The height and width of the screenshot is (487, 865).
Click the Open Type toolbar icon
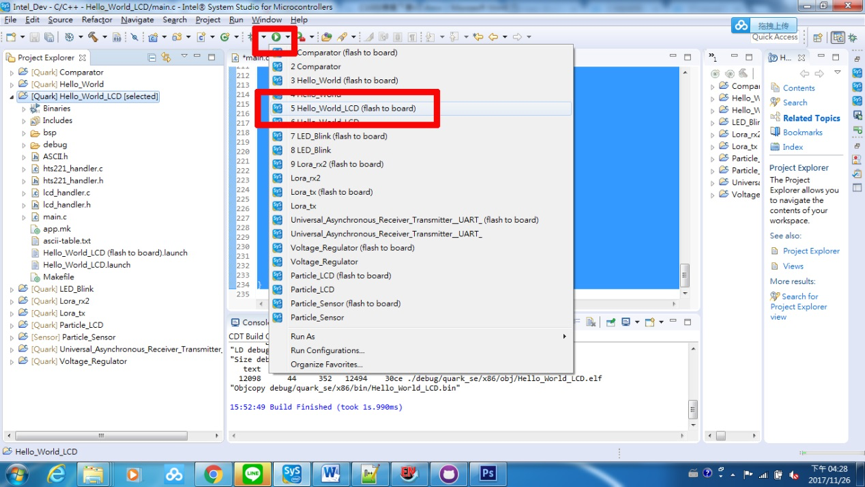(x=327, y=37)
